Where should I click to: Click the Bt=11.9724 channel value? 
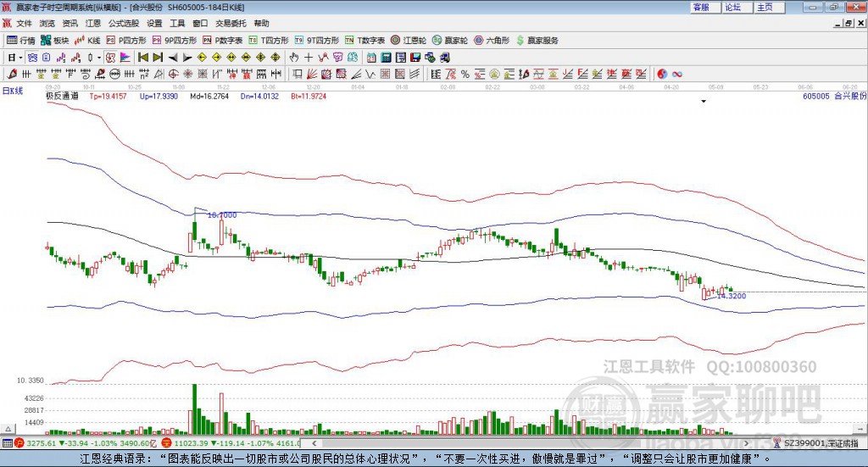pos(309,96)
